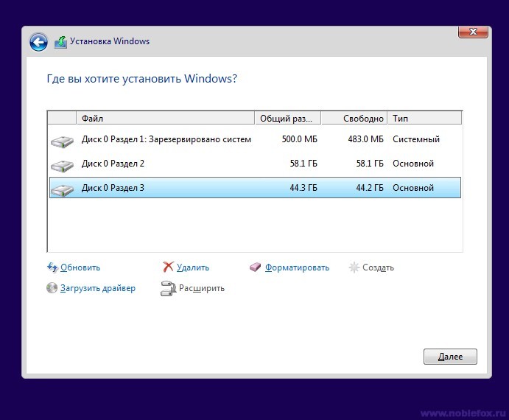Click the Обновить refresh arrows icon
Image resolution: width=509 pixels, height=420 pixels.
point(52,267)
